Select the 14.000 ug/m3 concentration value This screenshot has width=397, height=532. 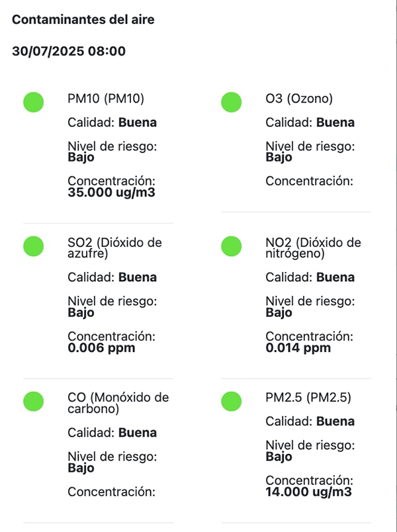point(308,492)
